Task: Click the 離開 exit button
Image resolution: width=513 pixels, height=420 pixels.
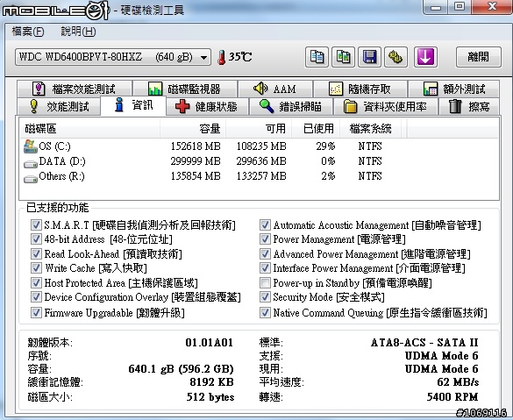Action: (478, 57)
